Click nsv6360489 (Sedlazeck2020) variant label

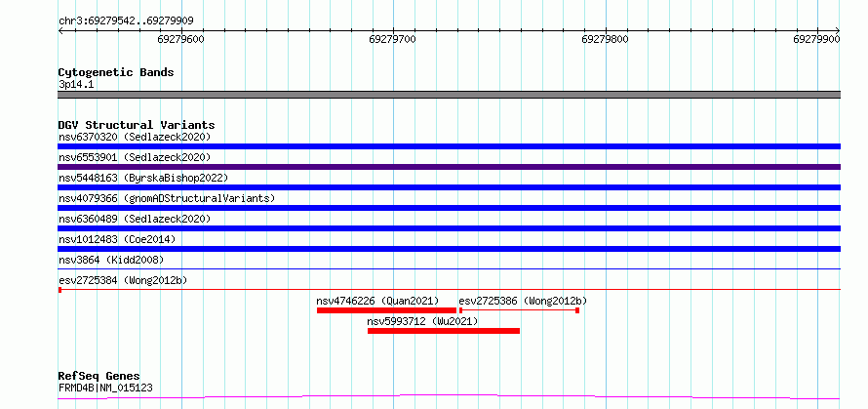pos(135,219)
